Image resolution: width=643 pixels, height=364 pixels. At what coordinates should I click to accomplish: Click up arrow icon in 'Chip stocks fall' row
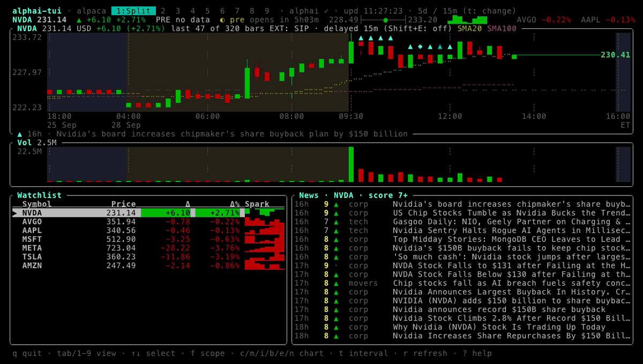pyautogui.click(x=336, y=283)
